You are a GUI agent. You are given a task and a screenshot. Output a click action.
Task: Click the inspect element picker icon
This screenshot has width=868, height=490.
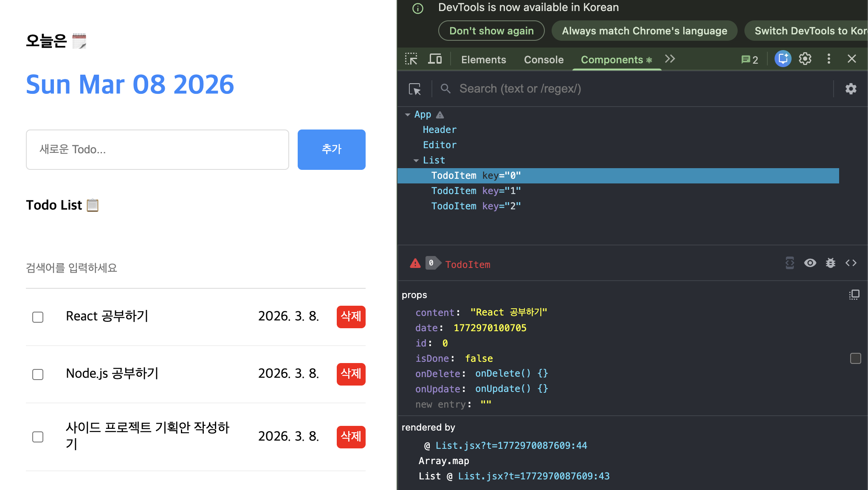point(411,59)
